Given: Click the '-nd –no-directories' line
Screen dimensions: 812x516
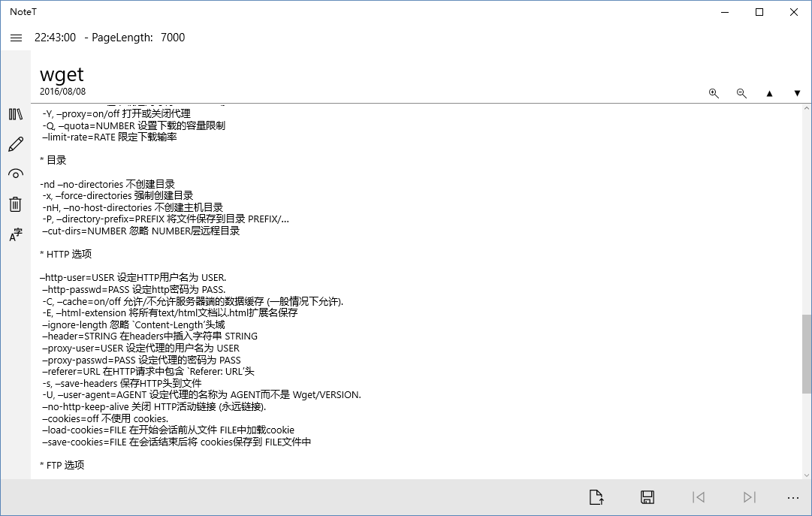Looking at the screenshot, I should 107,185.
